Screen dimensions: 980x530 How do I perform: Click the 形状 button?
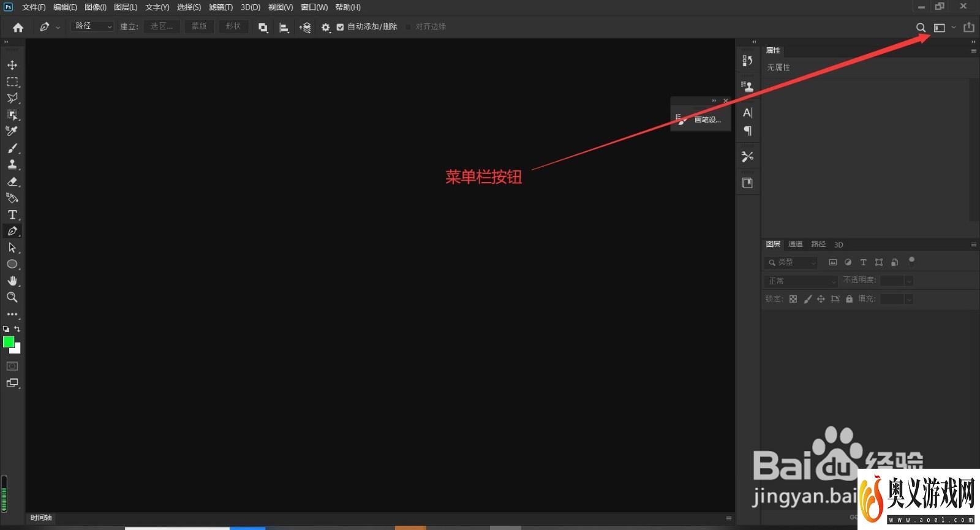tap(233, 26)
